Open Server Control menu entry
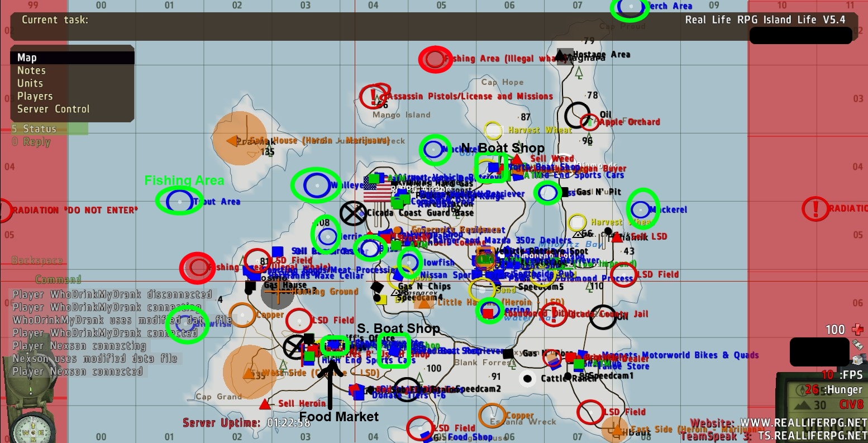This screenshot has height=443, width=868. (53, 109)
